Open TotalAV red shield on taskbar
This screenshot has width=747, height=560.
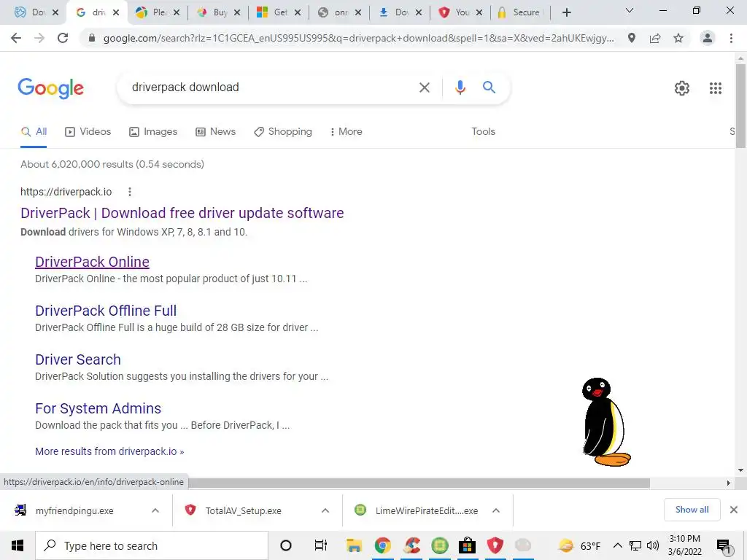tap(495, 545)
